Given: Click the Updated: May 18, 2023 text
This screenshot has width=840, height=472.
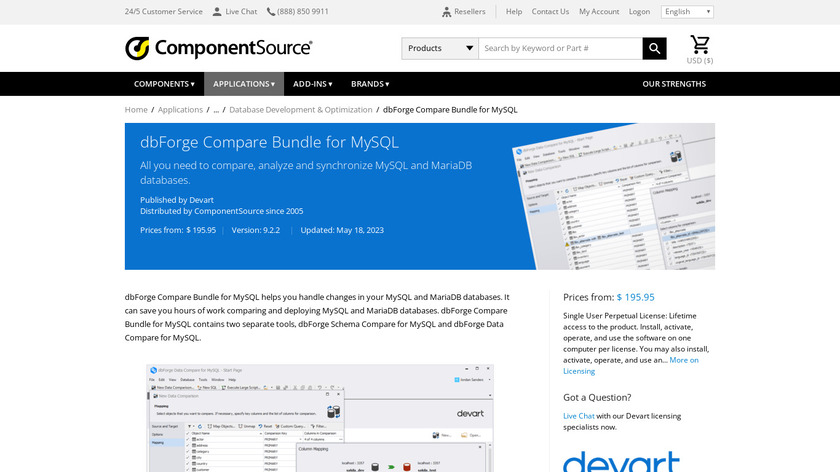Looking at the screenshot, I should click(x=342, y=230).
